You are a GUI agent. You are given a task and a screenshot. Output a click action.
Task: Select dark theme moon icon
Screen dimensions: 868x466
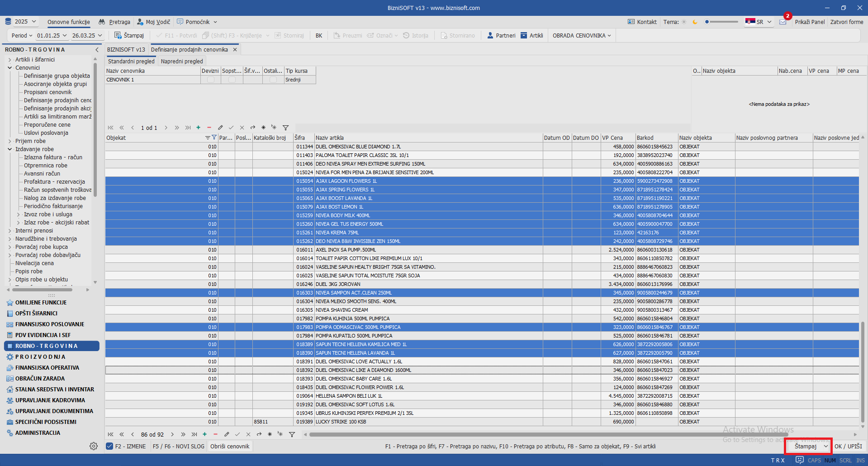pos(695,22)
